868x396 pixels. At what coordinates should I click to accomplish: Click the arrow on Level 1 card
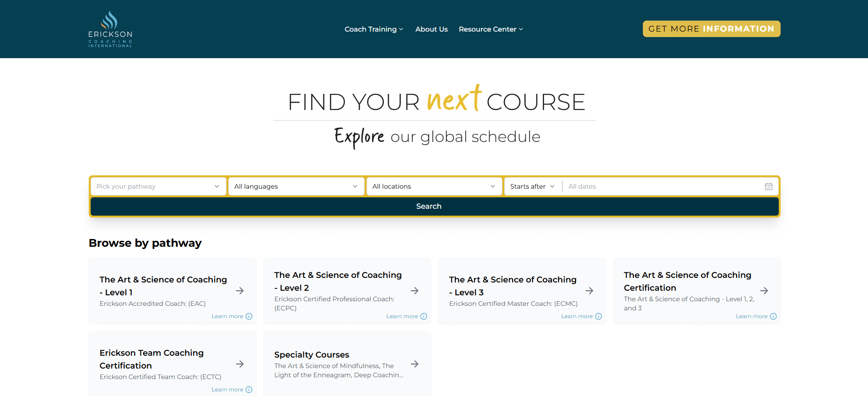(240, 291)
